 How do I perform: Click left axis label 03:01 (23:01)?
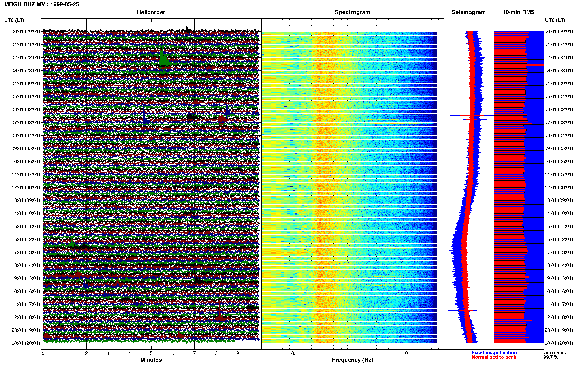click(26, 71)
